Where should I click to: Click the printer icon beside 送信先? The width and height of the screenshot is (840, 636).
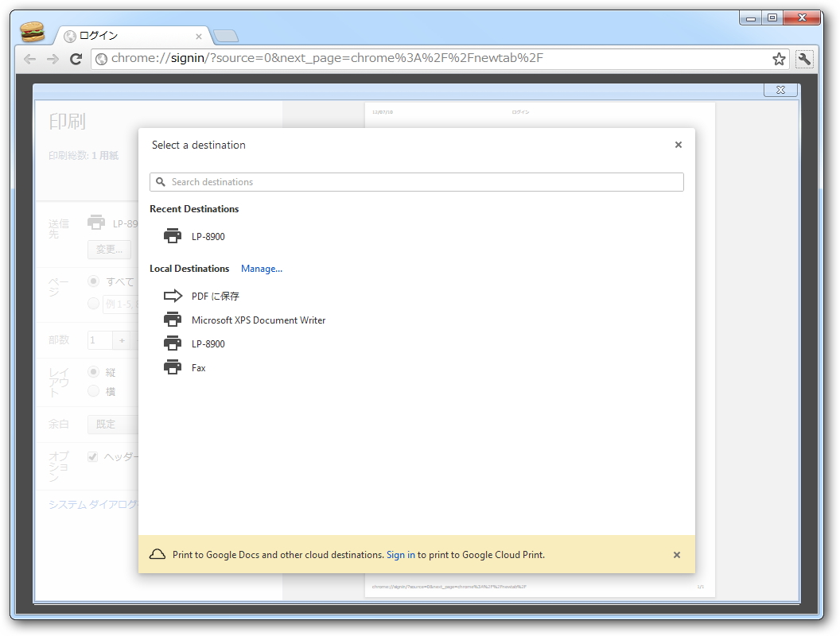coord(96,222)
